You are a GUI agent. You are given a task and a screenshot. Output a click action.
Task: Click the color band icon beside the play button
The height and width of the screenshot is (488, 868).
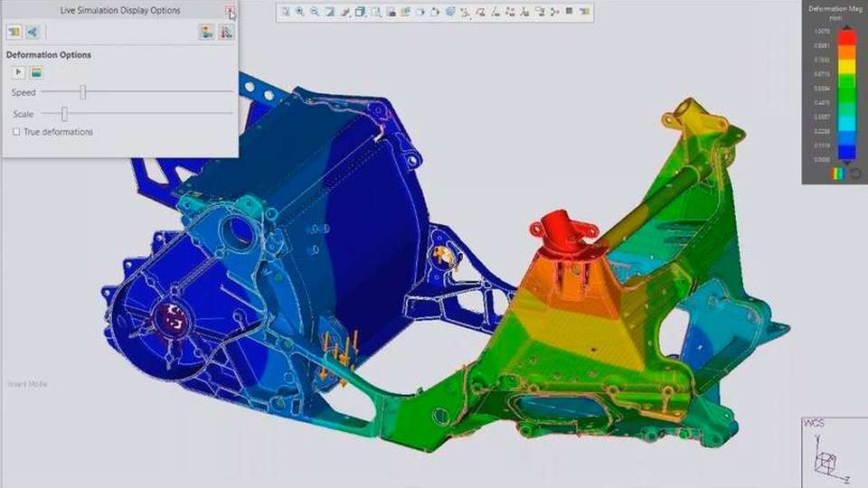tap(36, 72)
